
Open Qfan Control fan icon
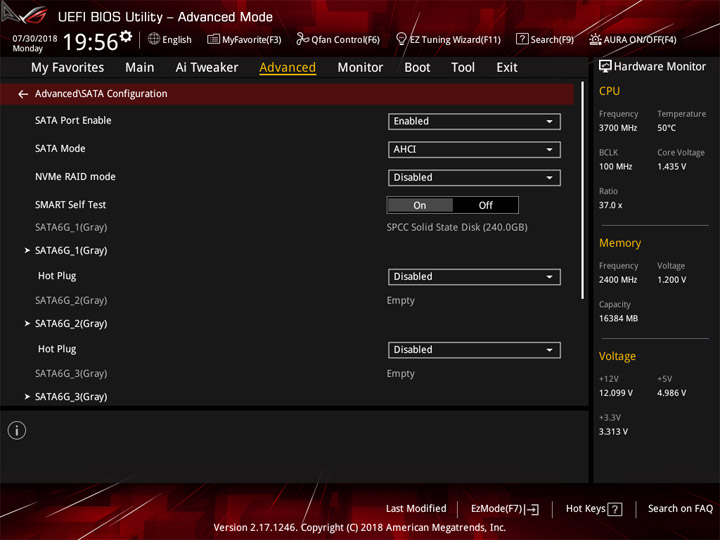pos(302,39)
